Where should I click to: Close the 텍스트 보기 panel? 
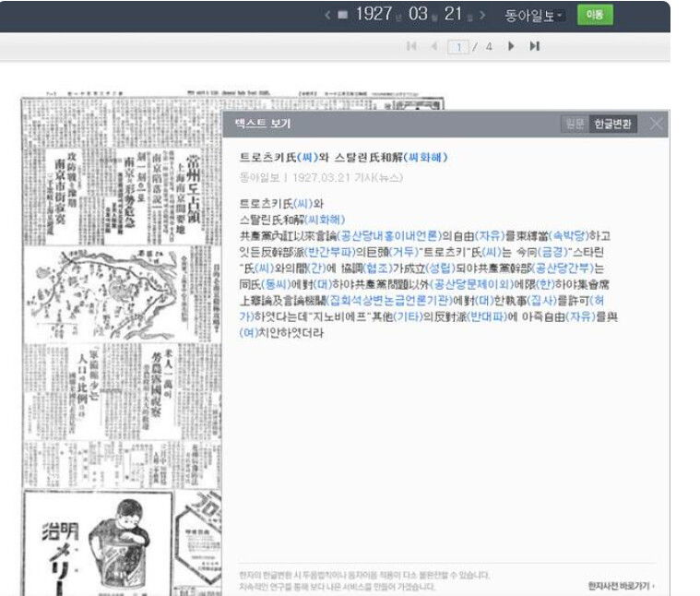coord(656,124)
